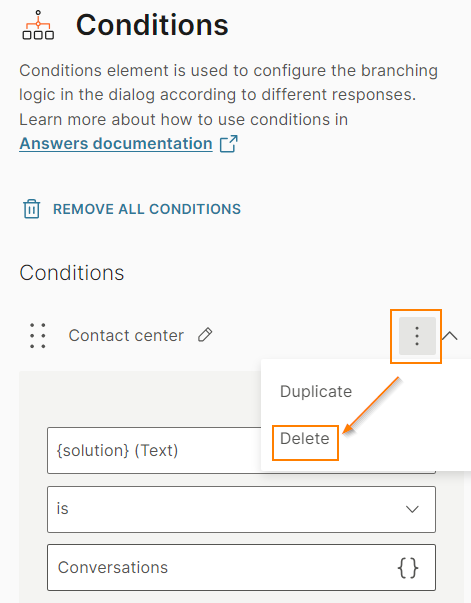This screenshot has height=603, width=471.
Task: Open the external link icon beside Answers documentation
Action: click(229, 144)
